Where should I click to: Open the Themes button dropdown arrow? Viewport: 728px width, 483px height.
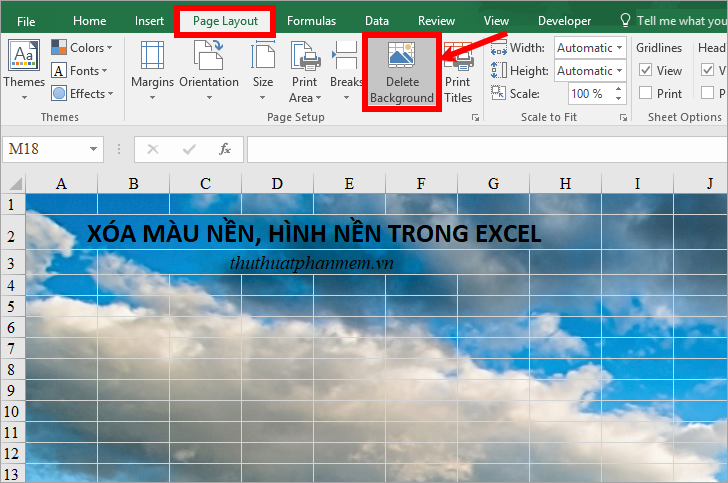click(x=24, y=98)
